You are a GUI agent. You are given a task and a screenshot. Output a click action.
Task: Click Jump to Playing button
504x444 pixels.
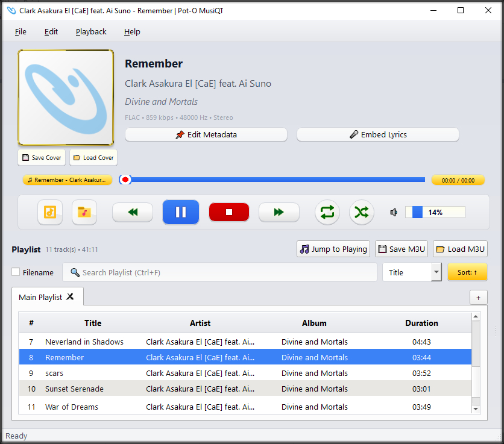point(333,249)
